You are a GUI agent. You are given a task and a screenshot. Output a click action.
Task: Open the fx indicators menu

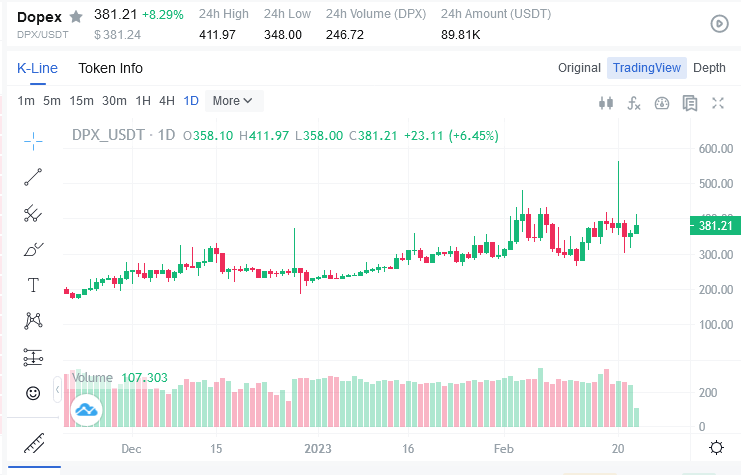(x=633, y=102)
